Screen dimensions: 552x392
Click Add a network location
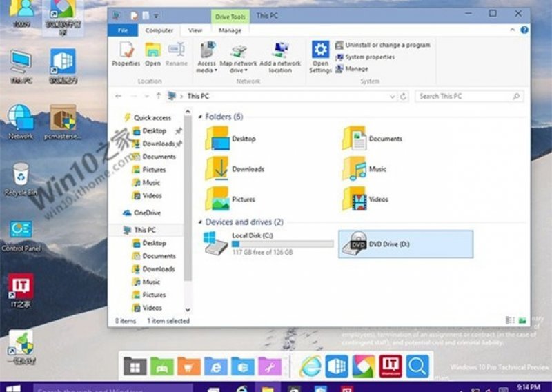(280, 57)
